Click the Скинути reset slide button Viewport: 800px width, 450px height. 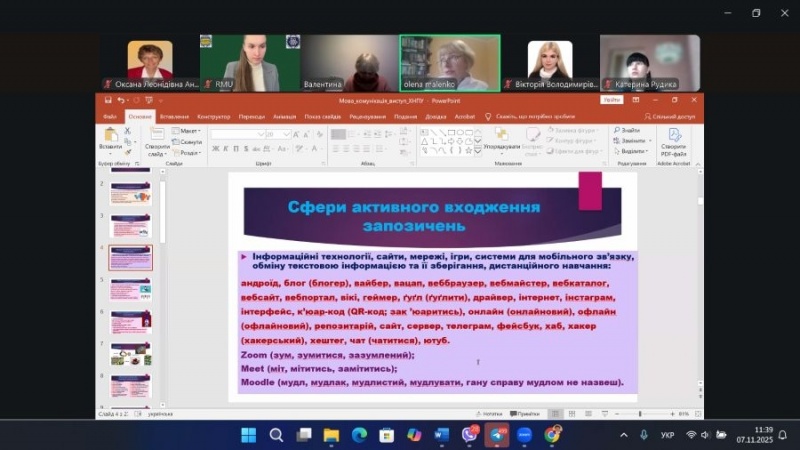tap(188, 142)
